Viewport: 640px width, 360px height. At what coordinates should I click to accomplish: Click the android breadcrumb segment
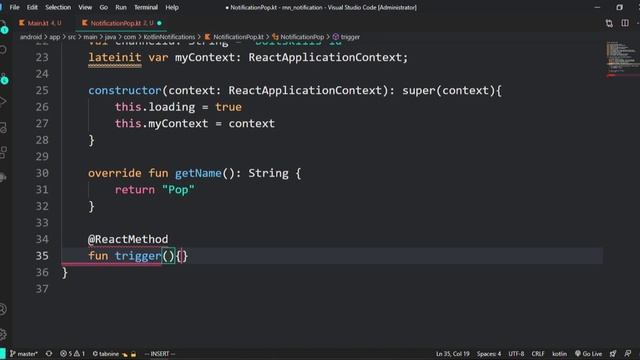(31, 37)
